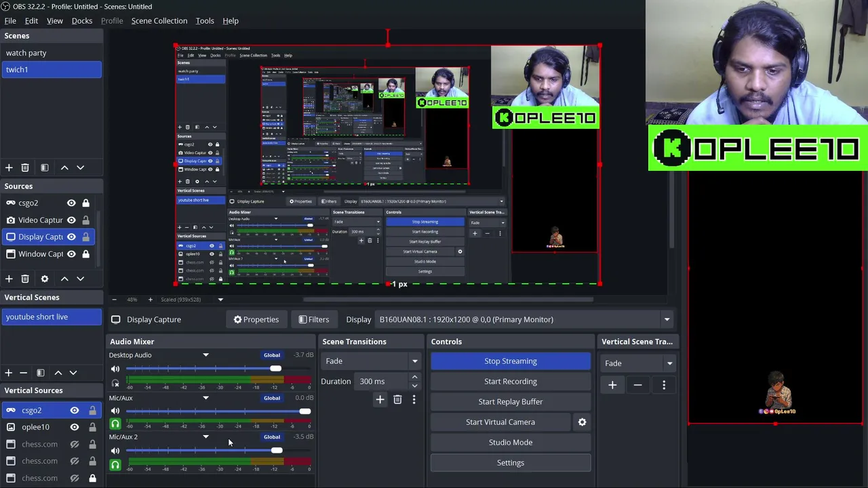Toggle Mic/Aux 2 headphone monitoring icon
The width and height of the screenshot is (868, 488).
pyautogui.click(x=115, y=465)
